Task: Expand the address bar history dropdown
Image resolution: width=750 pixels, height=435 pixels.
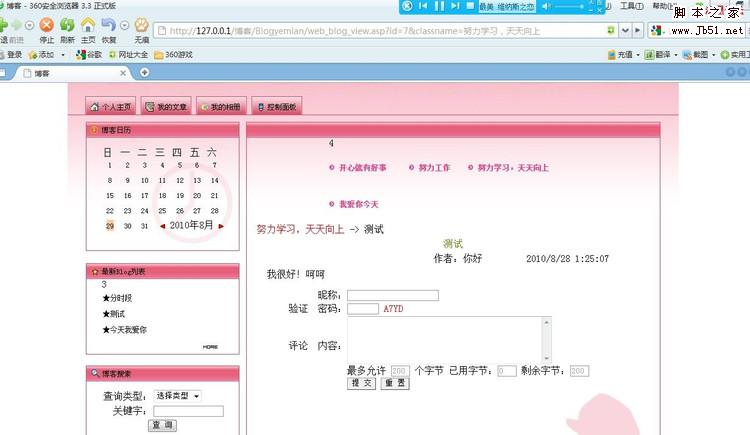Action: (625, 31)
